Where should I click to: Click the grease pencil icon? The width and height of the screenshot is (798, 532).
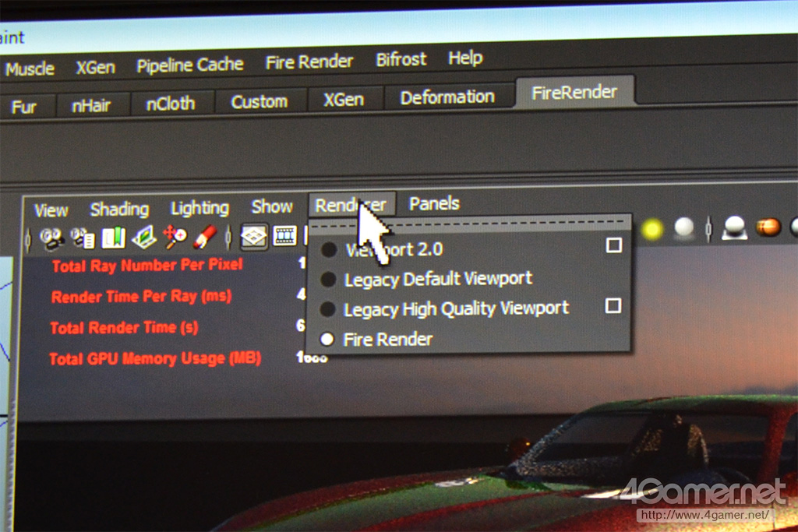(204, 236)
